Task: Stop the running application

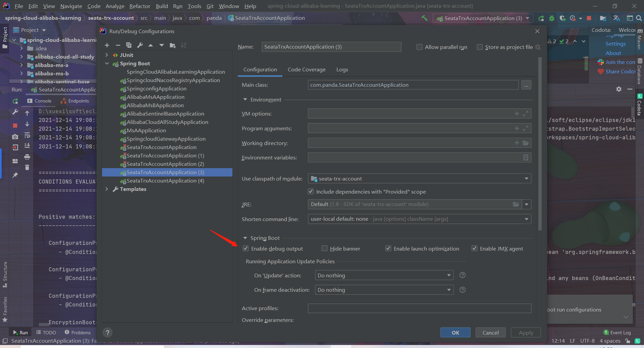Action: point(589,18)
